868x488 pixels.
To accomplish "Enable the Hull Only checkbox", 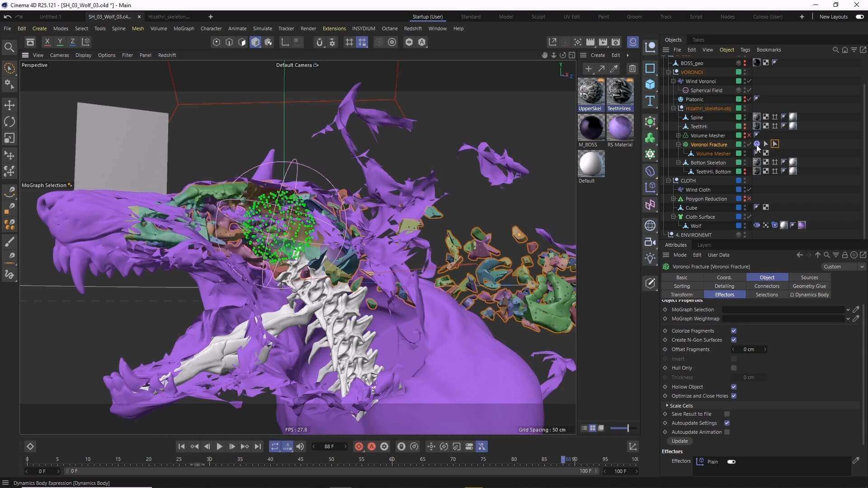I will click(x=734, y=368).
